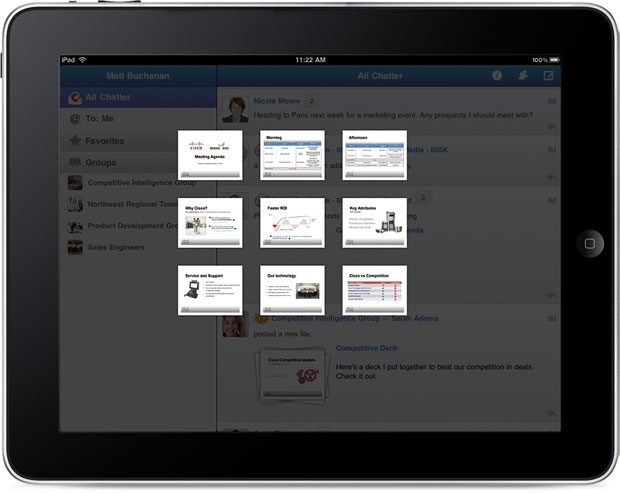Open the Why Cisco? slide thumbnail

(210, 223)
